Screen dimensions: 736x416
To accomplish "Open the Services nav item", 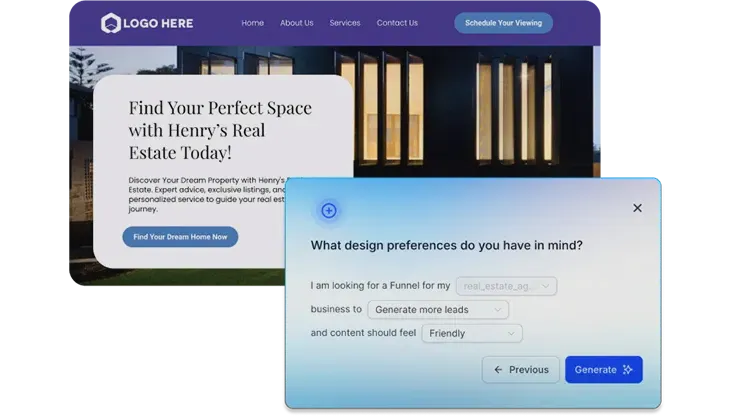I will (345, 23).
